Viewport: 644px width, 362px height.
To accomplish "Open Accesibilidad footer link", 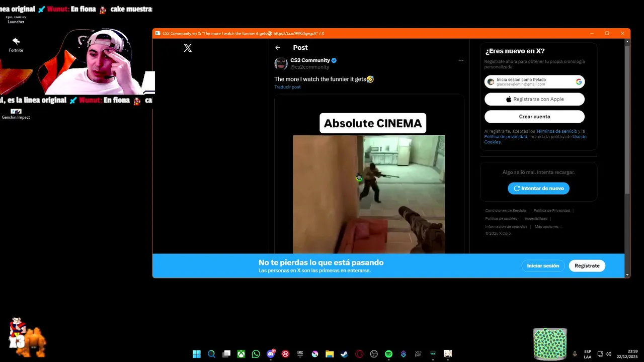I will coord(536,219).
